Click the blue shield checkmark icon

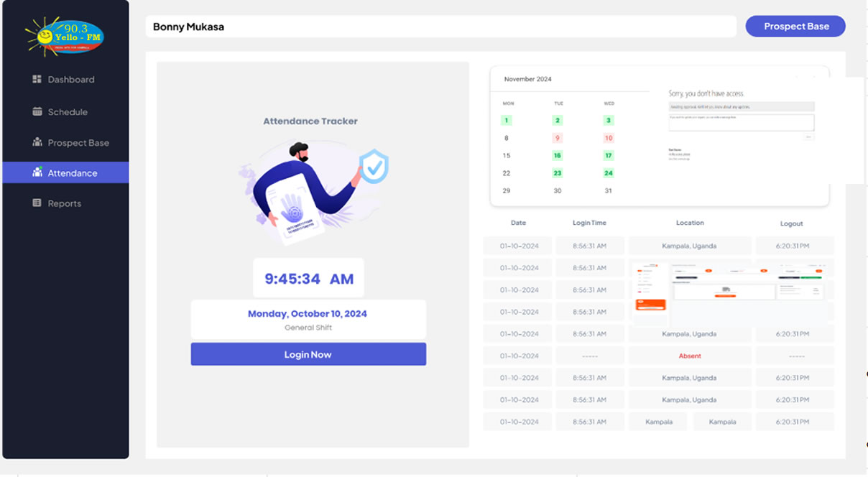pyautogui.click(x=373, y=167)
